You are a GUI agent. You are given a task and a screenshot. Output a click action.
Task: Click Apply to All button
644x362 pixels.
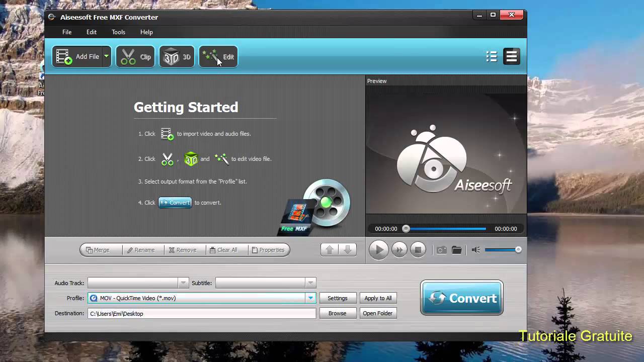point(378,298)
